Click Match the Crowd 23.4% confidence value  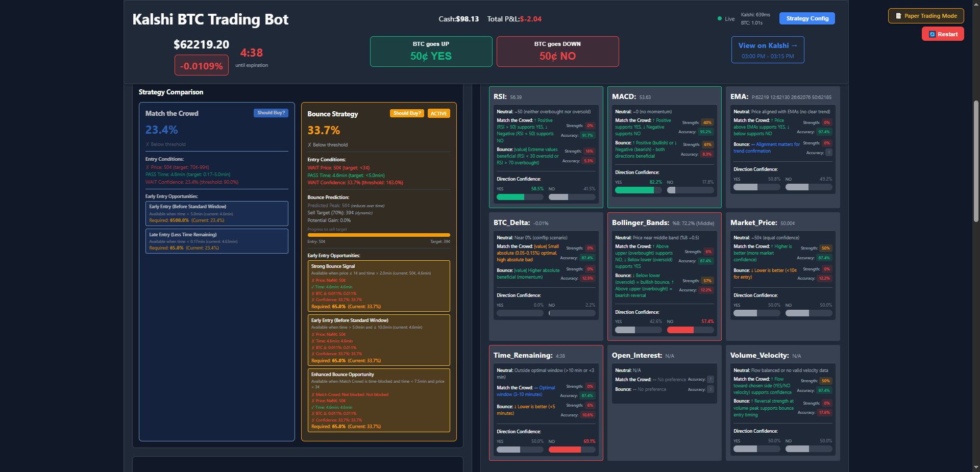(x=162, y=130)
